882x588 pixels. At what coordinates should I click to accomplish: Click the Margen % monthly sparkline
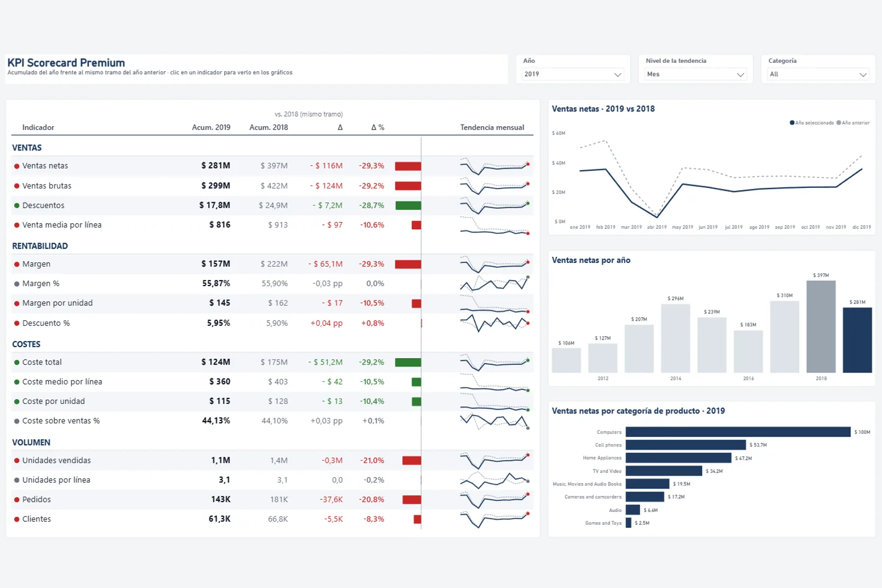(x=495, y=283)
